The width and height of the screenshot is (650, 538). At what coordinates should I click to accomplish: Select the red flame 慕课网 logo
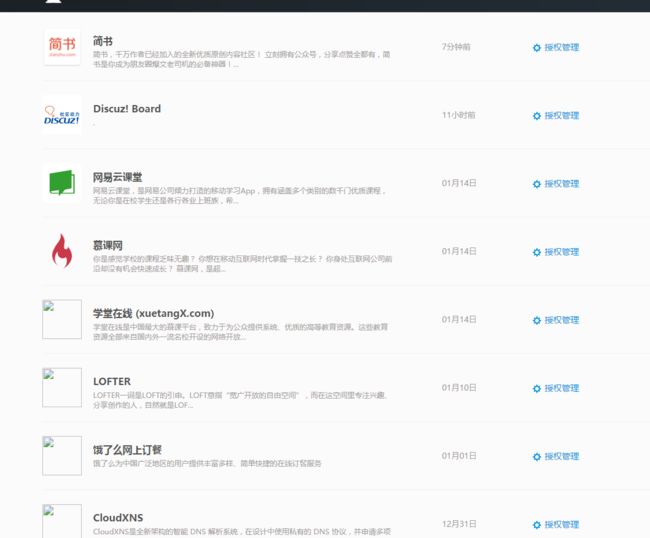(x=62, y=251)
